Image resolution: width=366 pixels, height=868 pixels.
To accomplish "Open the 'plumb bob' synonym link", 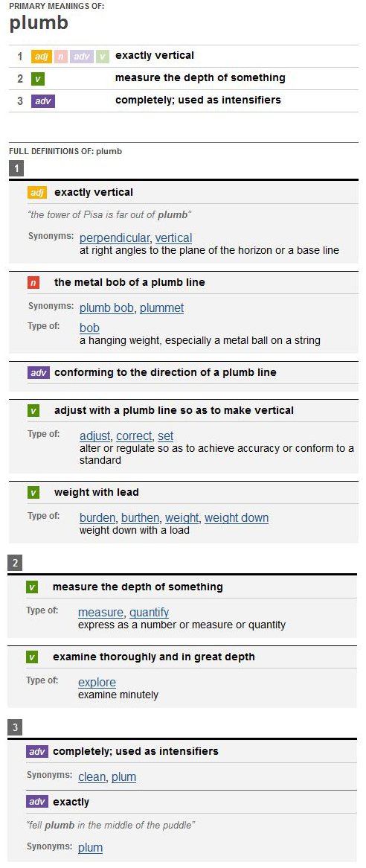I will point(106,307).
